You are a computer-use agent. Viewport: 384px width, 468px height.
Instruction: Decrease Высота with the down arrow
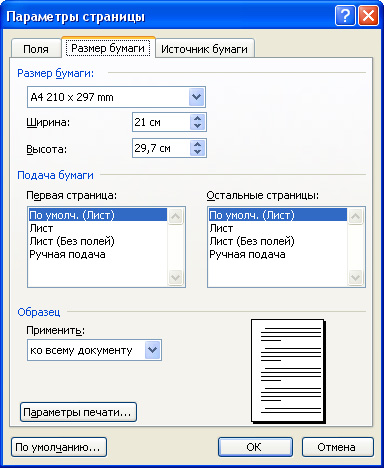pos(197,152)
